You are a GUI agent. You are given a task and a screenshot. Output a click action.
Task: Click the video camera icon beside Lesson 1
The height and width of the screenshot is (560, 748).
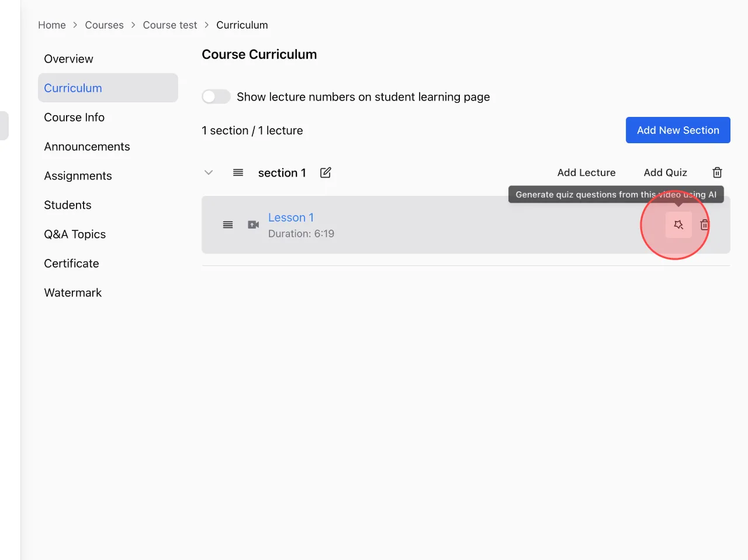[253, 224]
